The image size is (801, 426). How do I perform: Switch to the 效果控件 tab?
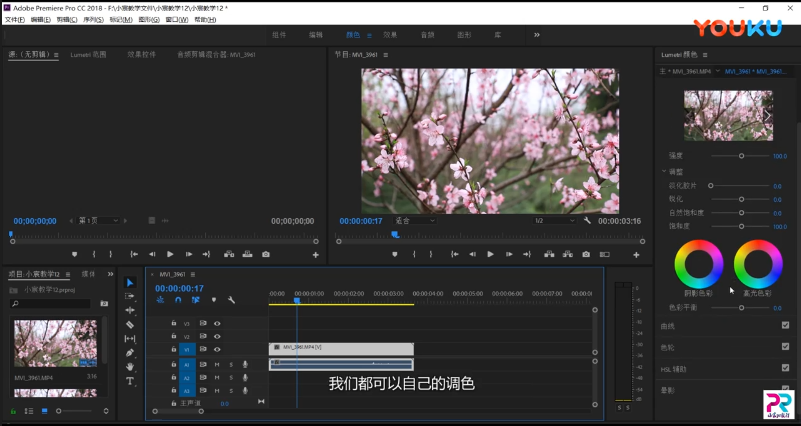142,54
